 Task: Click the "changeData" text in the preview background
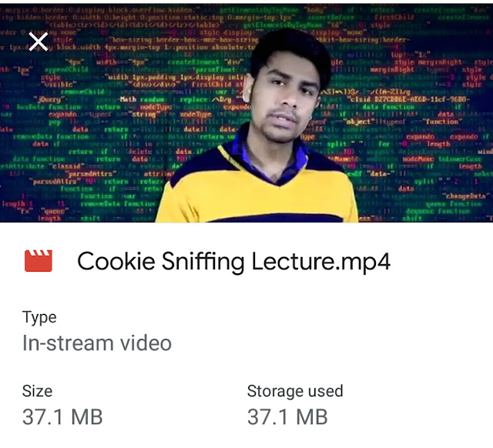(x=465, y=196)
